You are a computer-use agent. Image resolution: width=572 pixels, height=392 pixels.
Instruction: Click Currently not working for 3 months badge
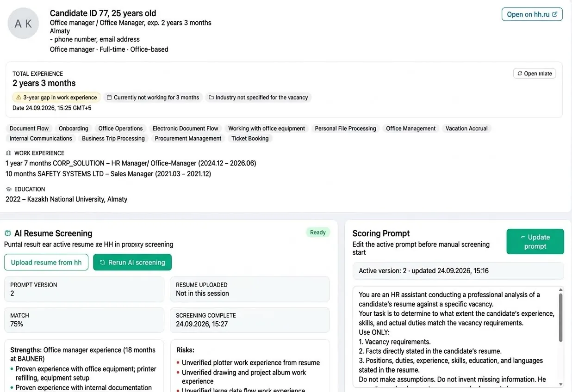(x=153, y=98)
